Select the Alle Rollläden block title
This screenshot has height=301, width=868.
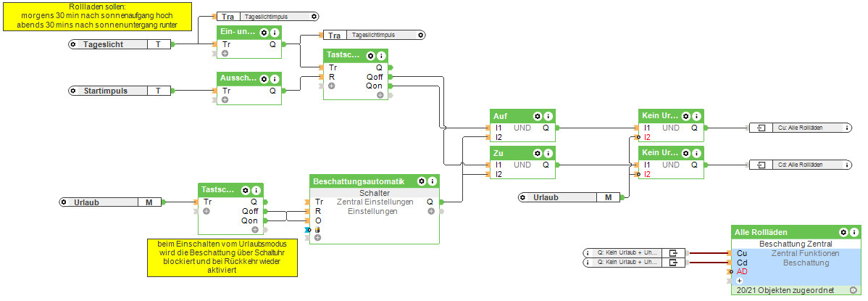[x=761, y=232]
